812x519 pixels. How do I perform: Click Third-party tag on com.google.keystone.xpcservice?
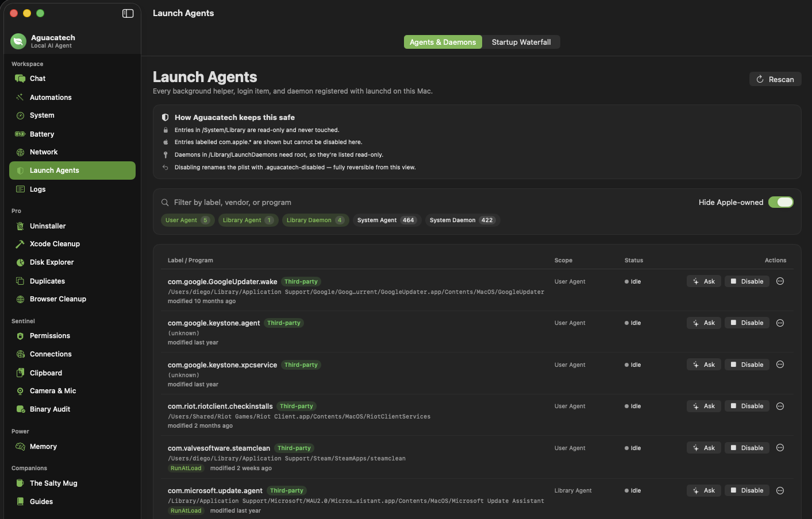(301, 365)
